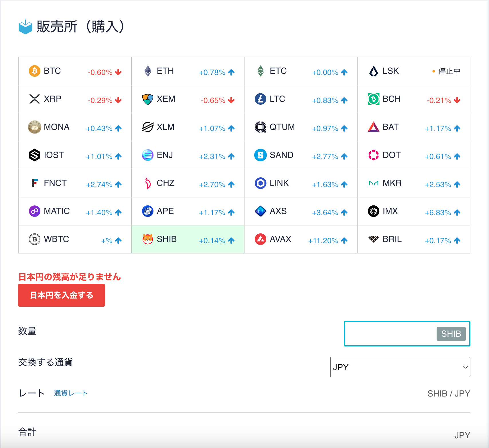
Task: Click the pink Polkadot DOT icon
Action: [x=374, y=155]
